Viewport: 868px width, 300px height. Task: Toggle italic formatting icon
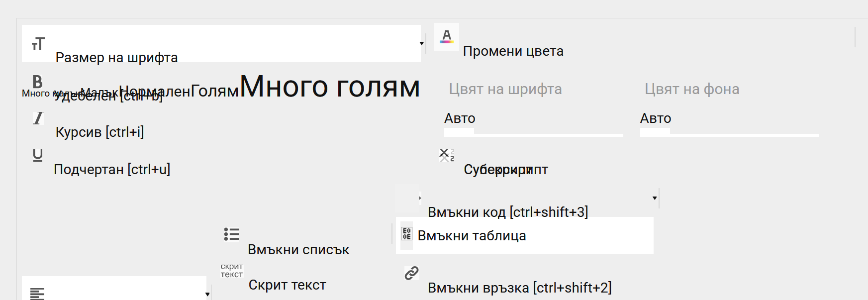[x=38, y=118]
